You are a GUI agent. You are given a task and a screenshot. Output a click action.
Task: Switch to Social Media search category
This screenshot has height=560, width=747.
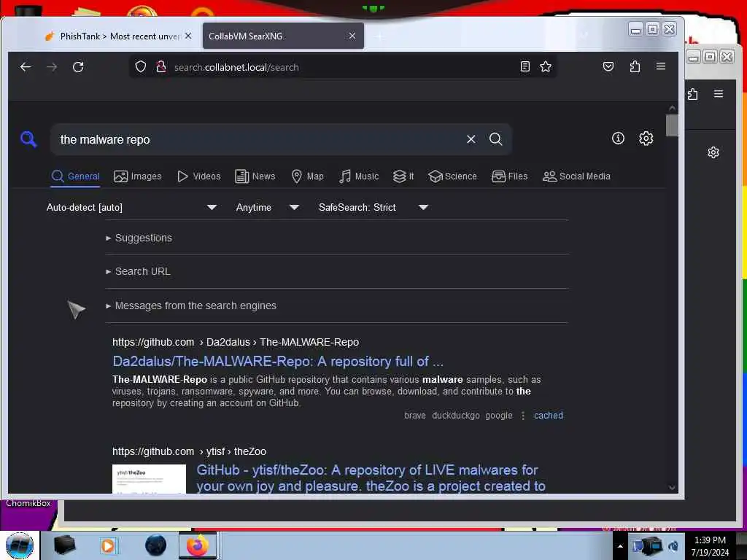(x=576, y=176)
